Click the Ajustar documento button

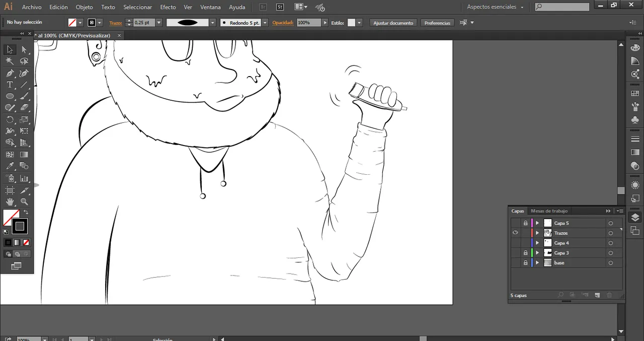point(393,23)
